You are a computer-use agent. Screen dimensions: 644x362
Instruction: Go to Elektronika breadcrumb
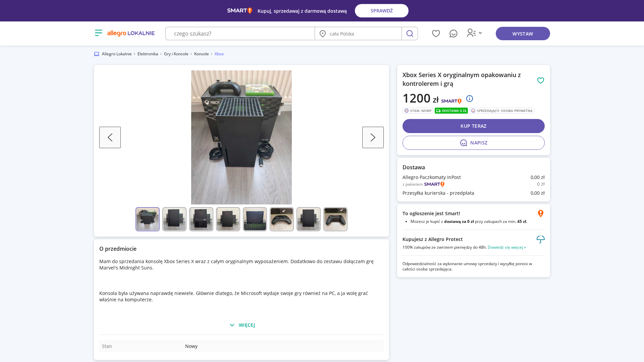coord(148,54)
